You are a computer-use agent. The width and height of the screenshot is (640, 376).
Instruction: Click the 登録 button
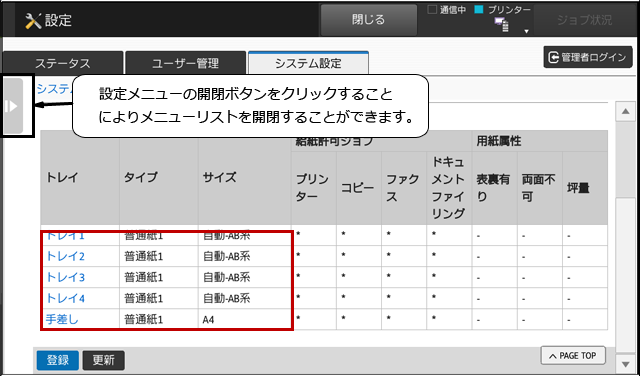pyautogui.click(x=58, y=360)
